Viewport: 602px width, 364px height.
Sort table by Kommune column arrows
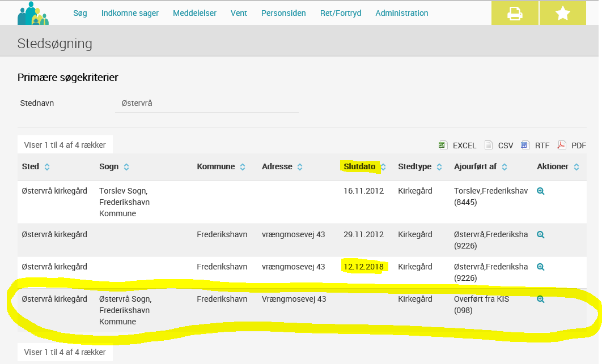click(x=243, y=167)
